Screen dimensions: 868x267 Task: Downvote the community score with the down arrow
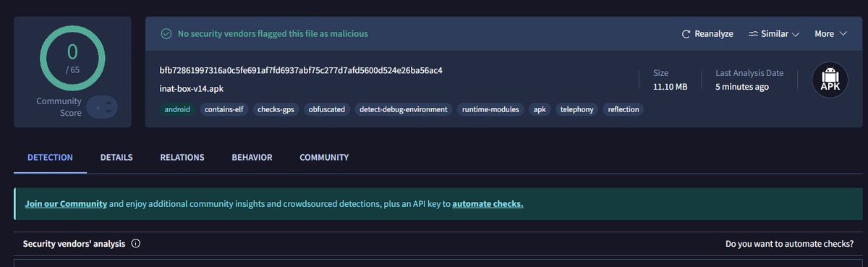(108, 112)
